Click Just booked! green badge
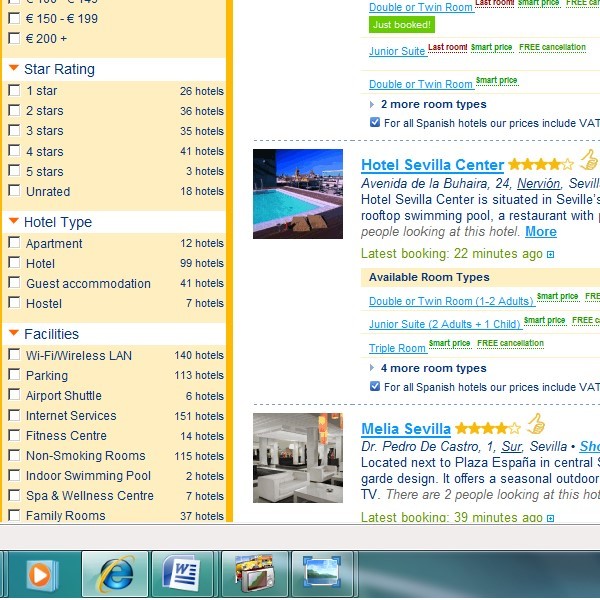Screen dimensions: 600x600 click(402, 25)
